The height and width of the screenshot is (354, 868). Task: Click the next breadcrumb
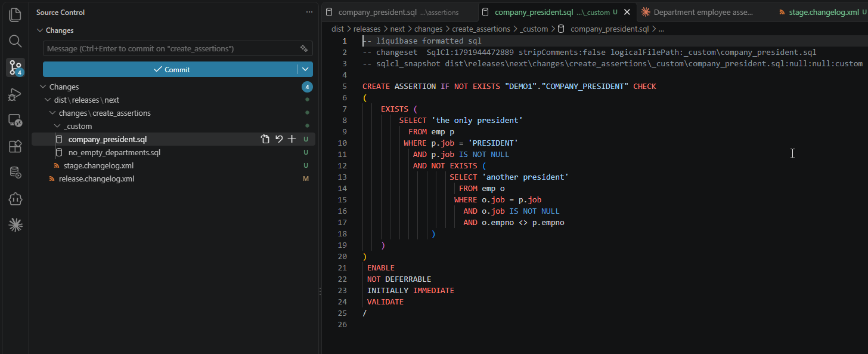[398, 29]
